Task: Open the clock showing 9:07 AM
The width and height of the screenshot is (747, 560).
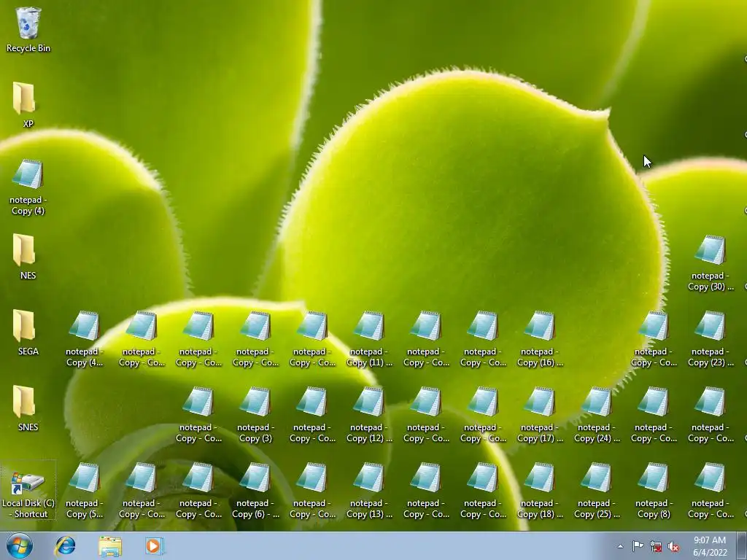Action: tap(710, 546)
